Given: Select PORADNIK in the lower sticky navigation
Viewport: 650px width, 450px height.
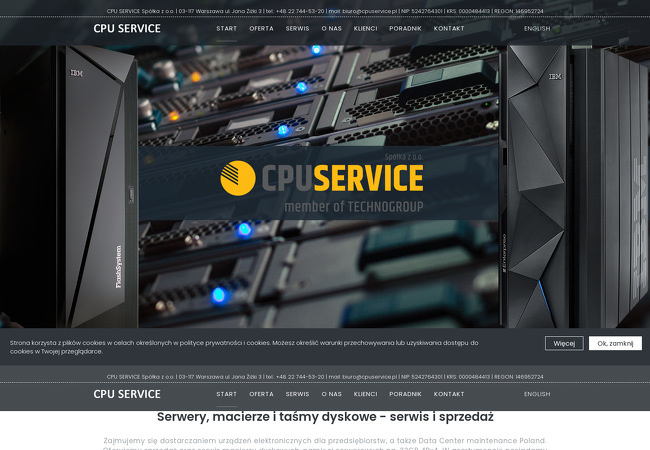Looking at the screenshot, I should pos(405,394).
